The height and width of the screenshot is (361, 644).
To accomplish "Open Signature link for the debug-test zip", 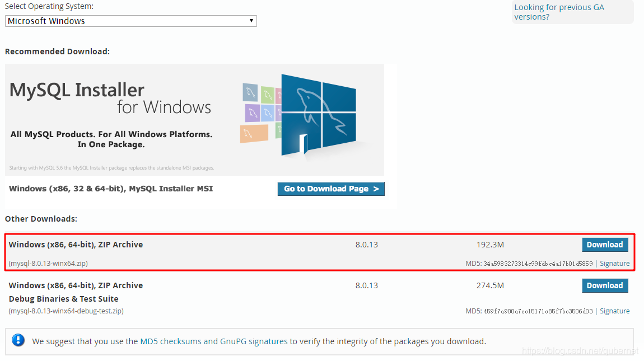I will point(614,311).
